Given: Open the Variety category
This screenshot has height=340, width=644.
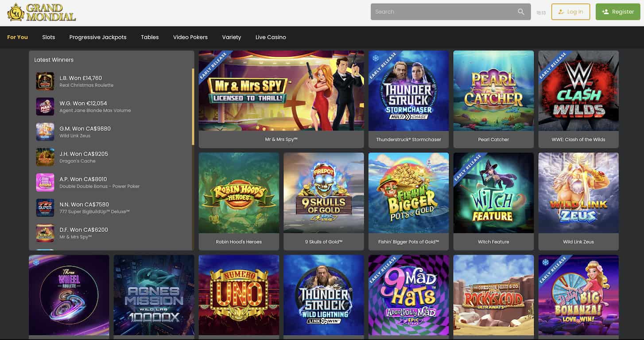Looking at the screenshot, I should (232, 37).
